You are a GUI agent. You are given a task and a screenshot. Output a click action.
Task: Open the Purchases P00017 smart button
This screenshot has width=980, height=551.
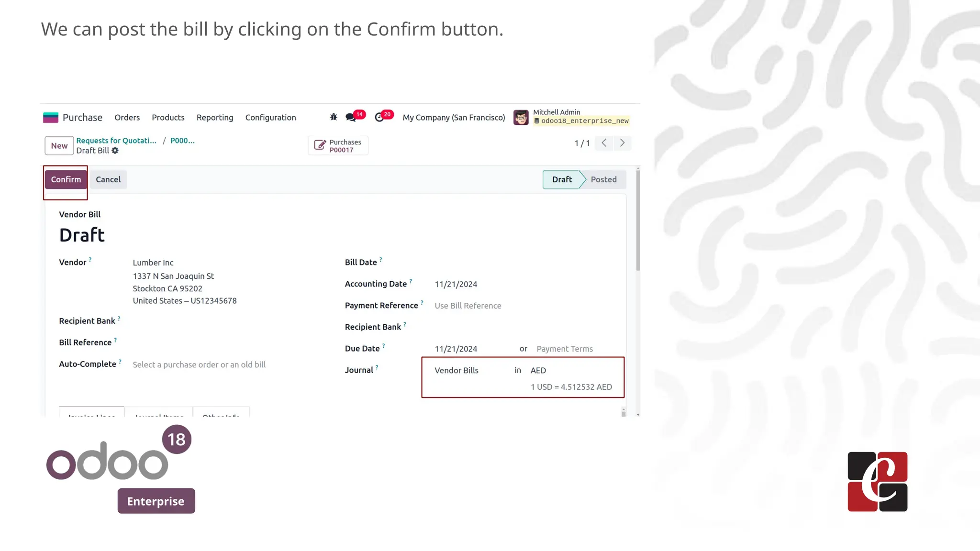tap(338, 146)
